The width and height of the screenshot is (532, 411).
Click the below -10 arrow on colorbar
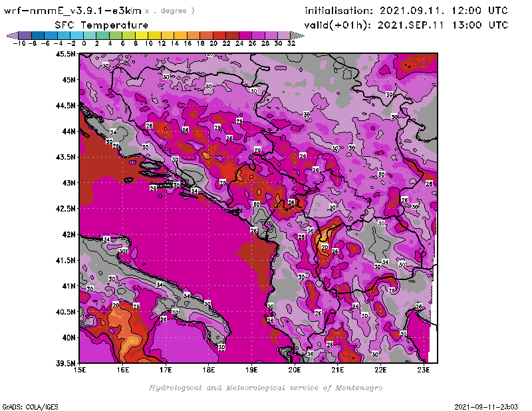(12, 35)
